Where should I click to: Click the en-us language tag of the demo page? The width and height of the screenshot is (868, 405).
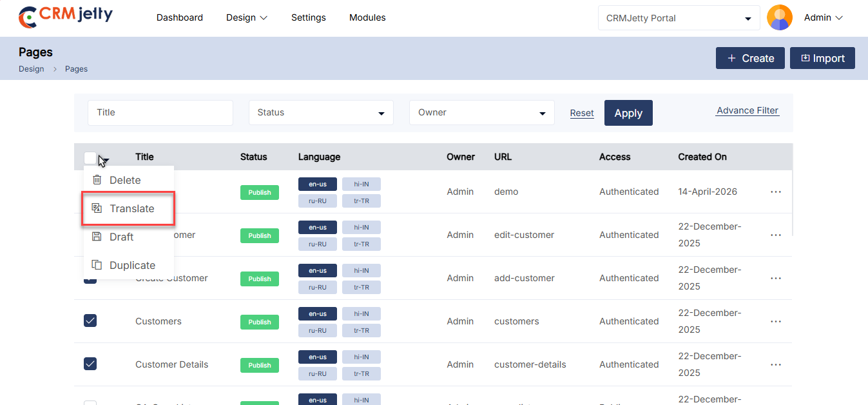[317, 184]
